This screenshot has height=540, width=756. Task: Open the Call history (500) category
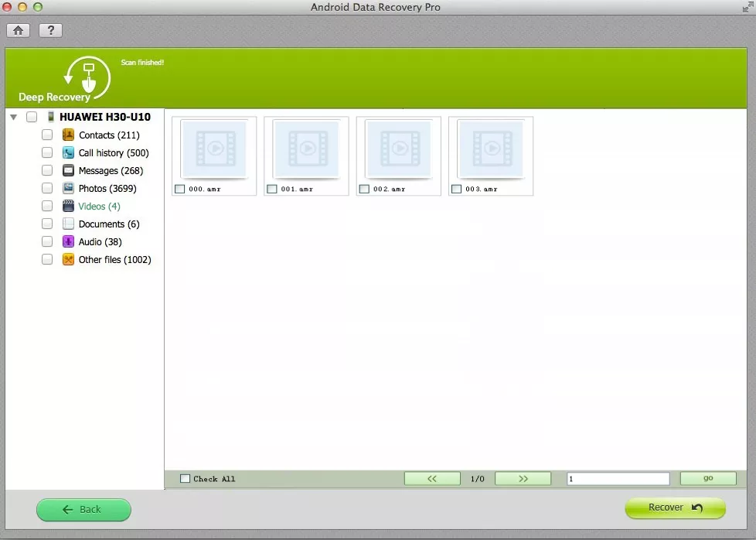(x=114, y=153)
